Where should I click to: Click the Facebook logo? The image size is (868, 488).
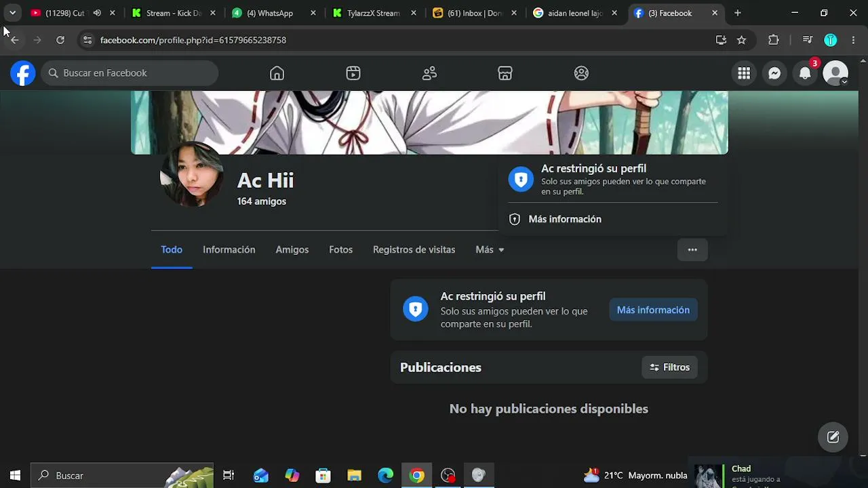[22, 73]
